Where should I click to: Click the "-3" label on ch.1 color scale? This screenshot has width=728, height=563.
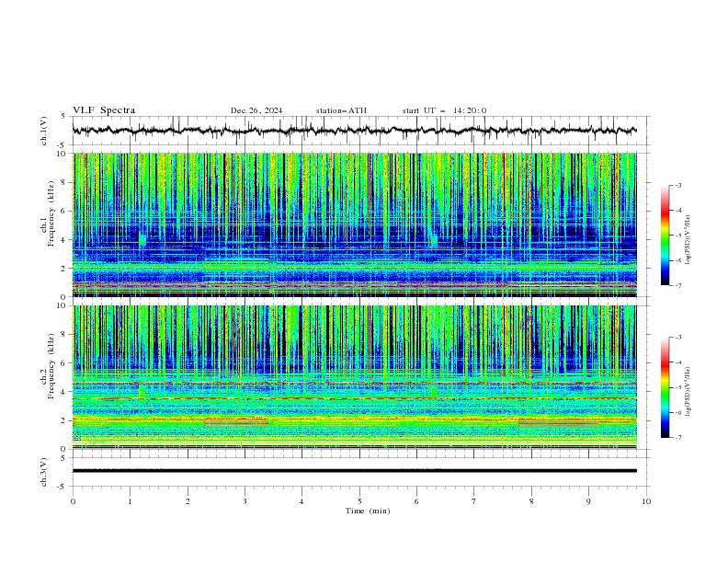pos(677,185)
